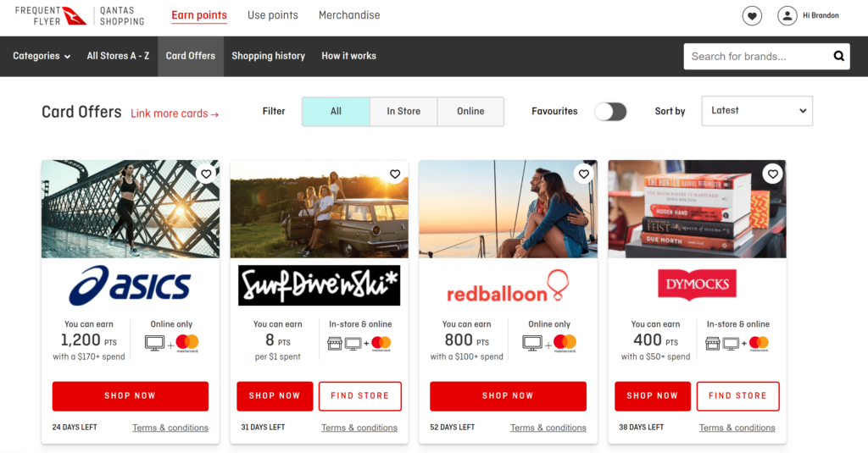
Task: Toggle the Favourites switch on
Action: (610, 112)
